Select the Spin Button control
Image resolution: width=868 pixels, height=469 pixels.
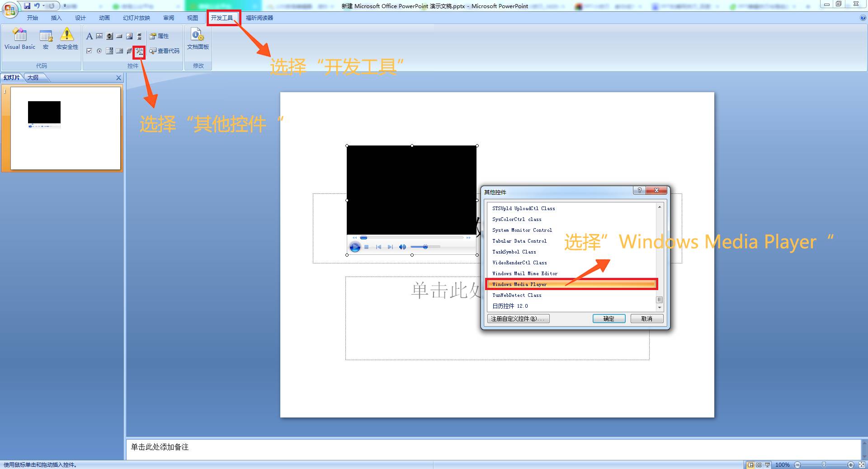point(109,36)
